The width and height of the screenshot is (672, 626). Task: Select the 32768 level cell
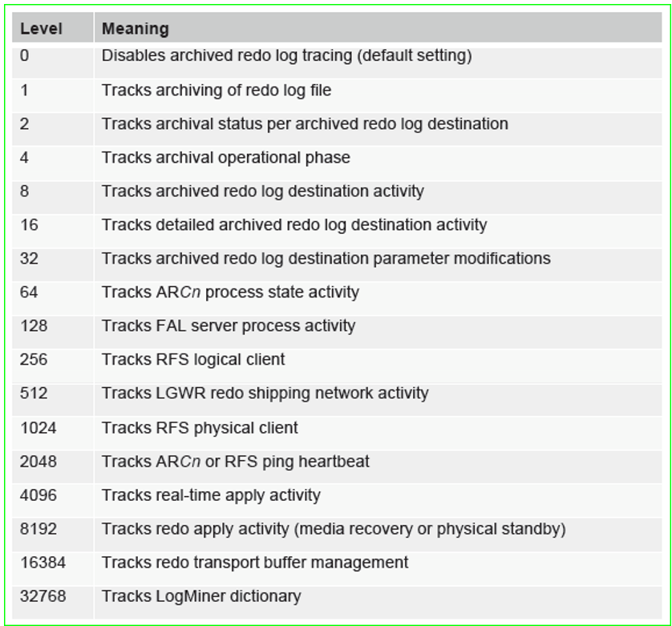tap(53, 603)
